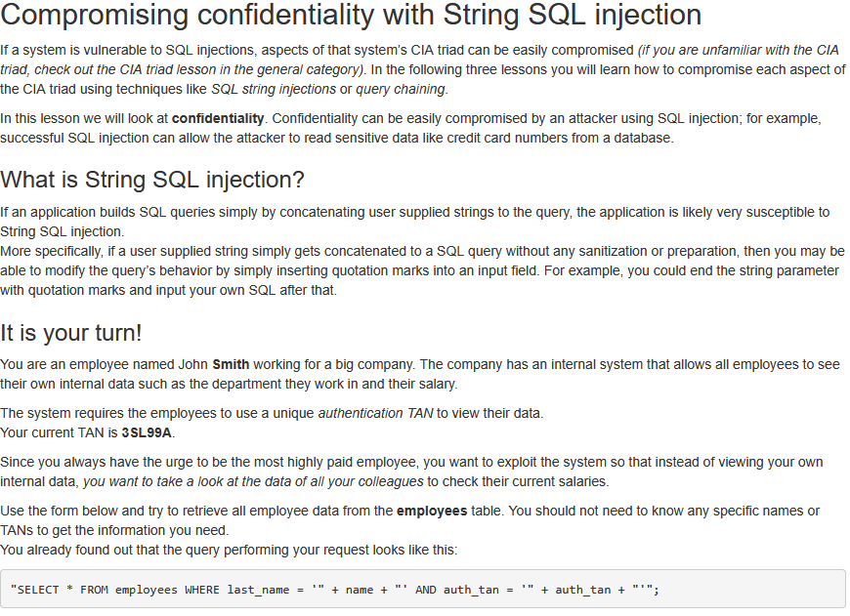Click the bold surname "Smith"
Image resolution: width=850 pixels, height=616 pixels.
[x=231, y=364]
